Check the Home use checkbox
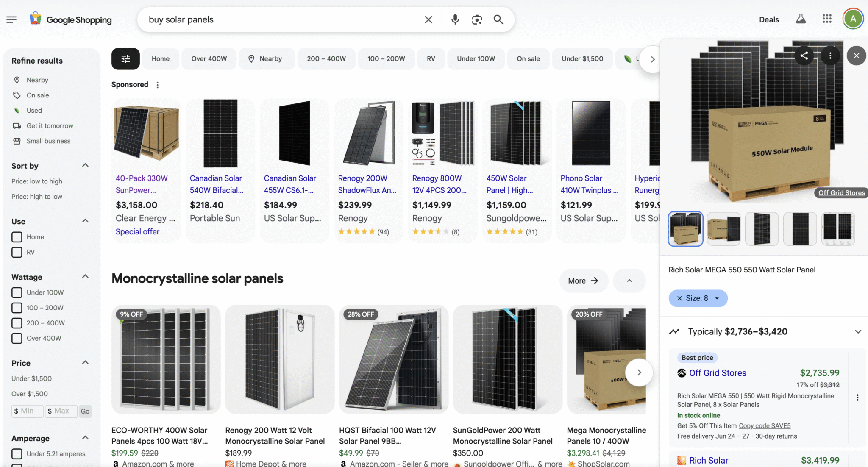The height and width of the screenshot is (467, 868). pyautogui.click(x=17, y=237)
